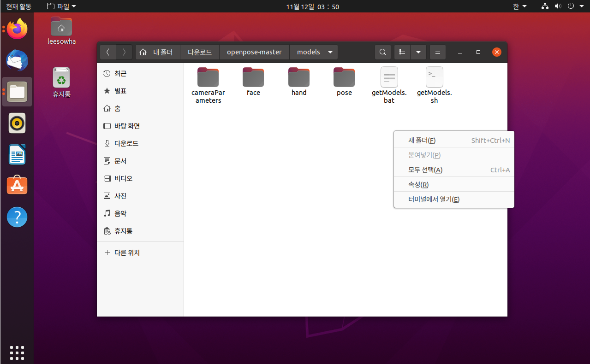
Task: Choose 속성 from the context menu
Action: tap(454, 184)
